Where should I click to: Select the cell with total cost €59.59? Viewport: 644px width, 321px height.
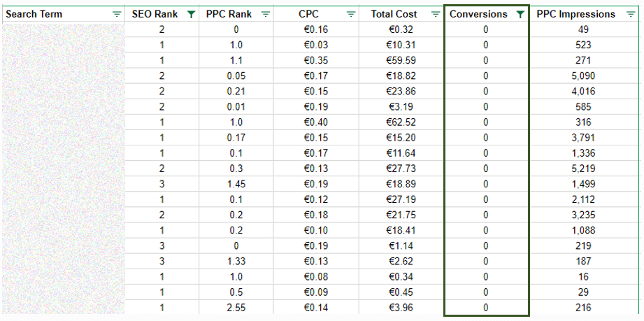click(401, 60)
